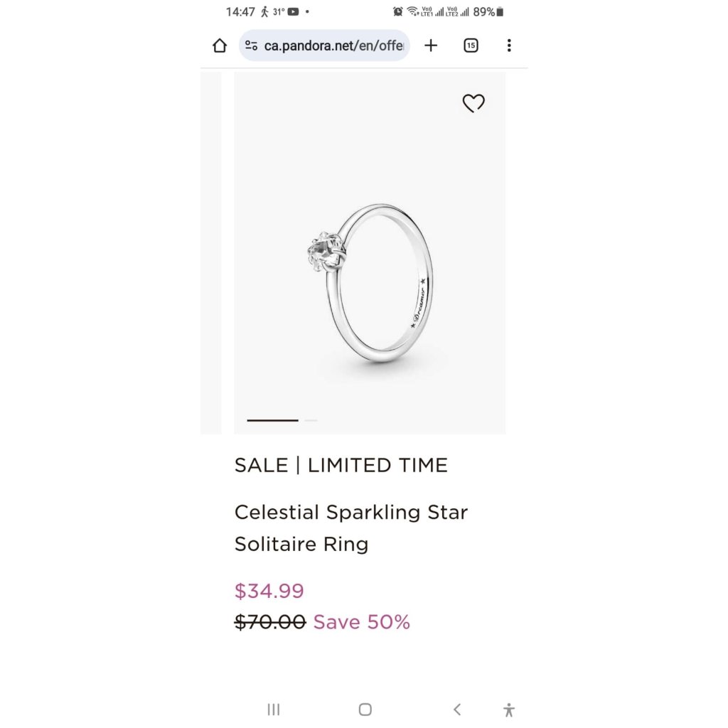Viewport: 728px width, 728px height.
Task: Tap the $34.99 sale price
Action: 269,591
